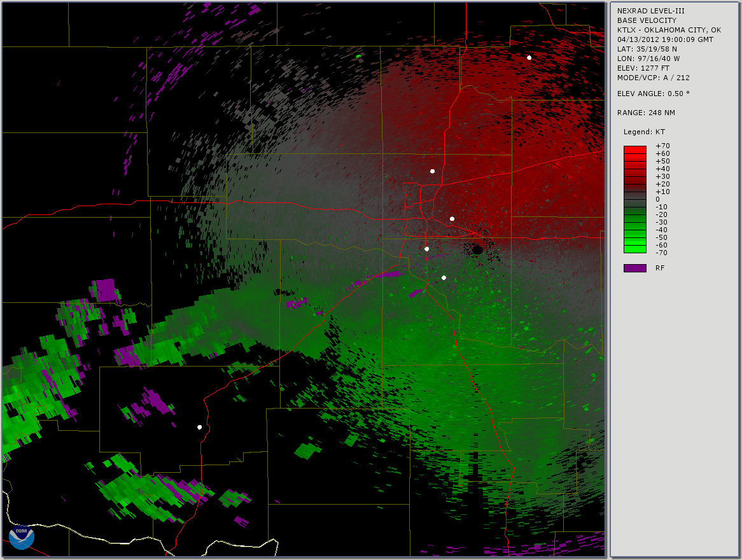
Task: Click the isolated white marker in the southwest
Action: (x=199, y=427)
